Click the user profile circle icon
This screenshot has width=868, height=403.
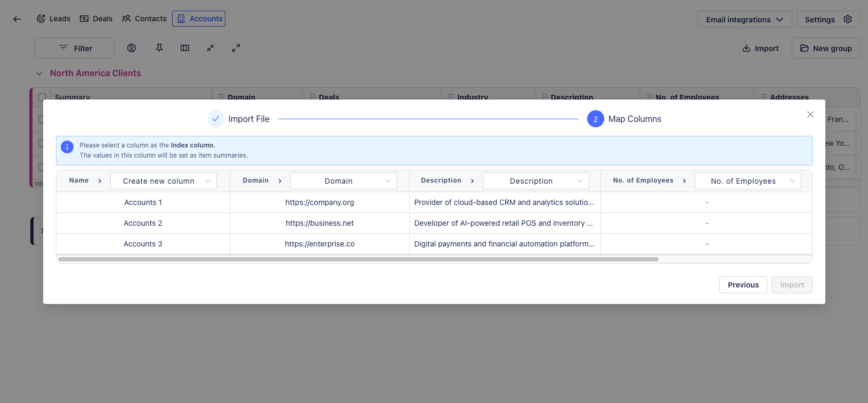pos(132,48)
